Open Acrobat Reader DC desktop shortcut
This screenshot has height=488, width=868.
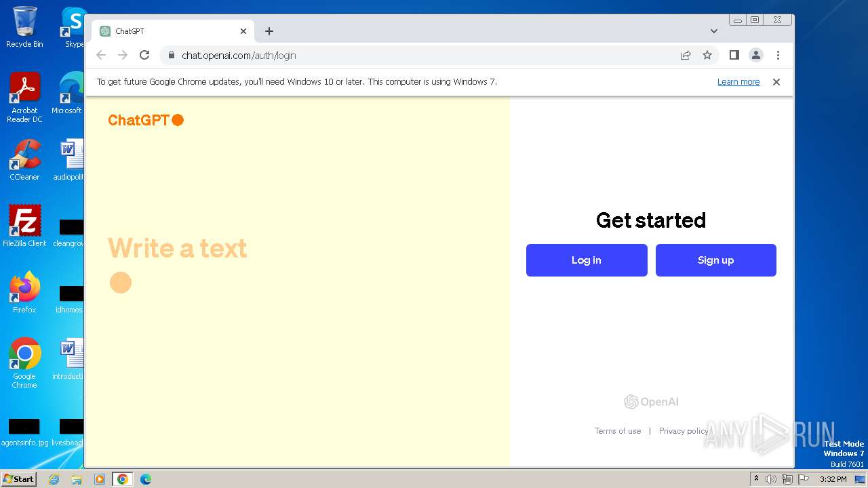(x=24, y=98)
